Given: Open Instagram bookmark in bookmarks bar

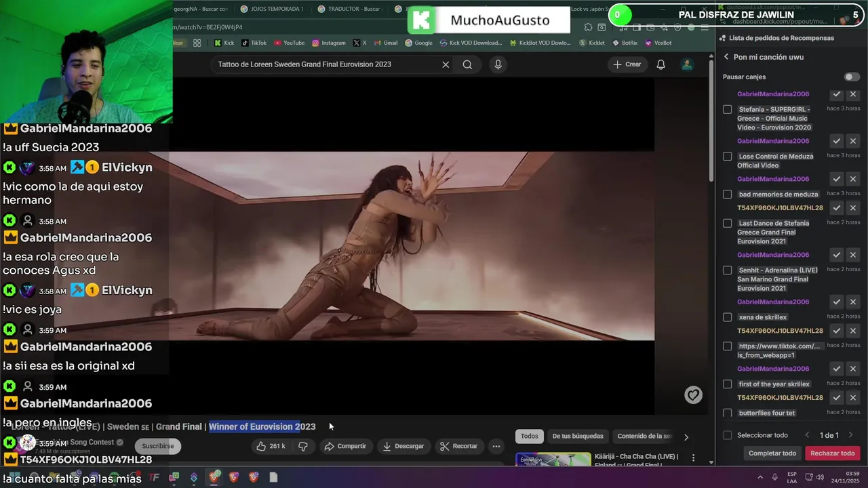Looking at the screenshot, I should tap(329, 43).
